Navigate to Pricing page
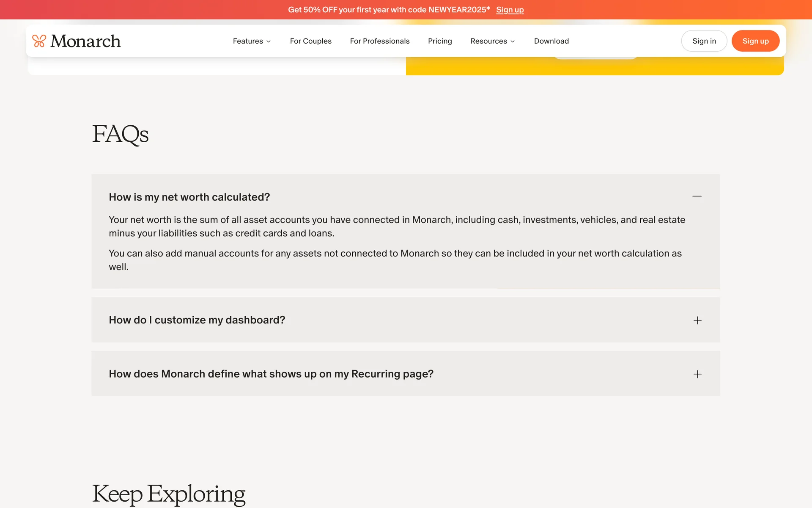This screenshot has width=812, height=508. 439,41
